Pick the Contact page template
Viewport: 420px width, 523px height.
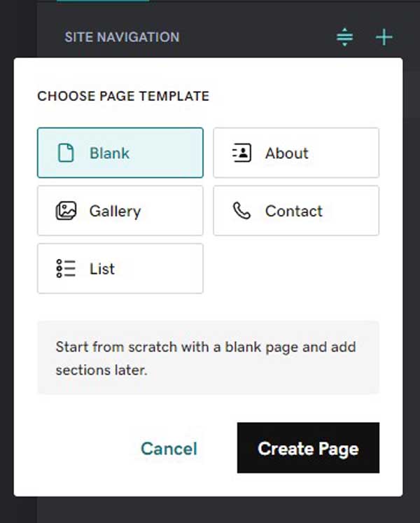(296, 211)
